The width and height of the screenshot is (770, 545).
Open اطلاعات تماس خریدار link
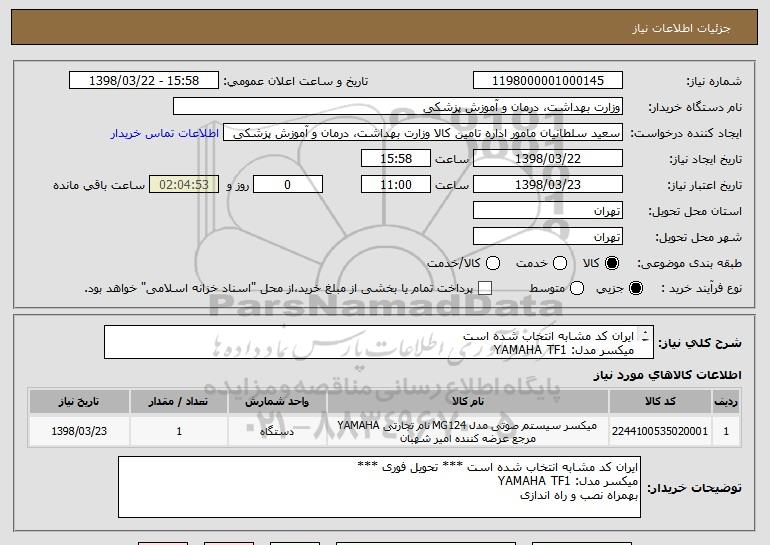[165, 133]
